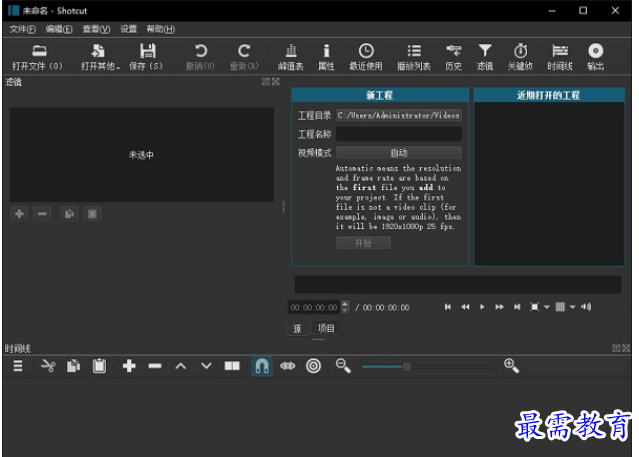Toggle timeline snapping magnet
Viewport: 639px width, 457px height.
(x=262, y=366)
